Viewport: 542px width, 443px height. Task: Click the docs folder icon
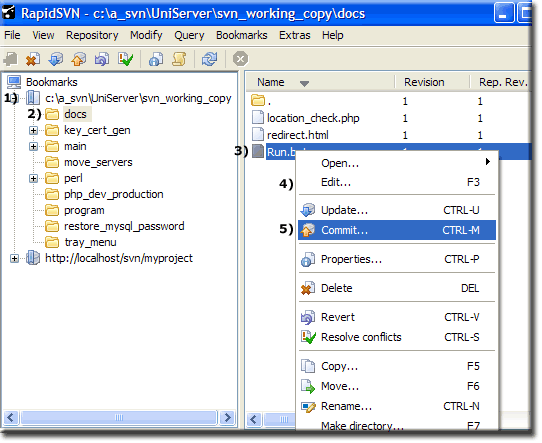pyautogui.click(x=52, y=114)
